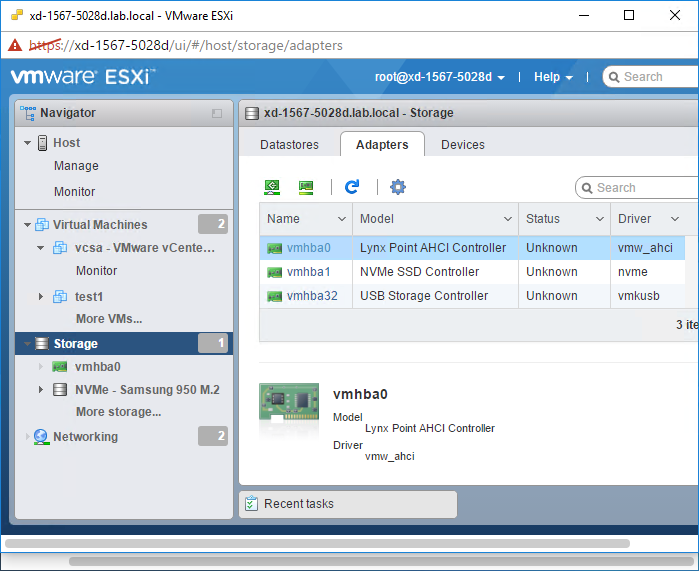699x571 pixels.
Task: Click the rescan adapters icon
Action: pyautogui.click(x=306, y=187)
